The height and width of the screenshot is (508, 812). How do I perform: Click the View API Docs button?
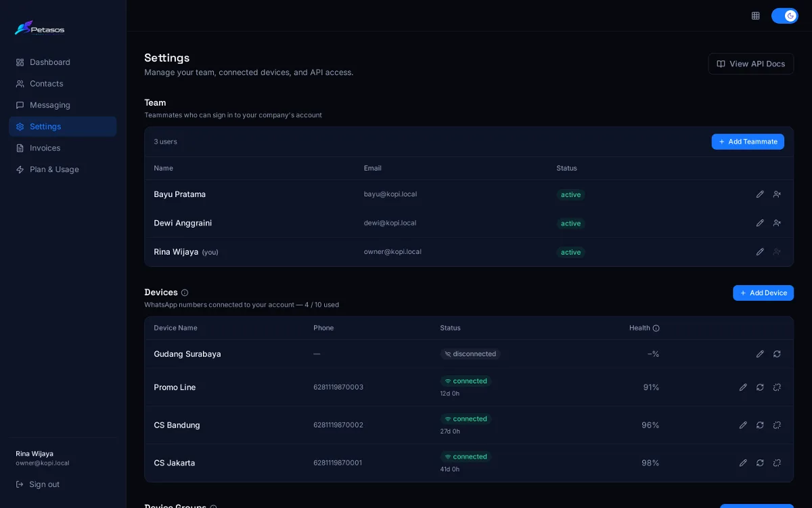coord(751,64)
